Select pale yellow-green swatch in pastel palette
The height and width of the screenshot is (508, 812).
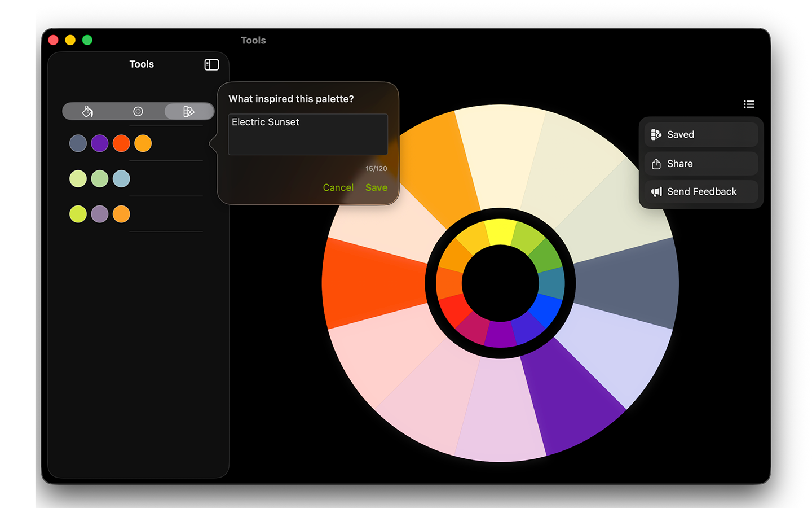(x=78, y=179)
